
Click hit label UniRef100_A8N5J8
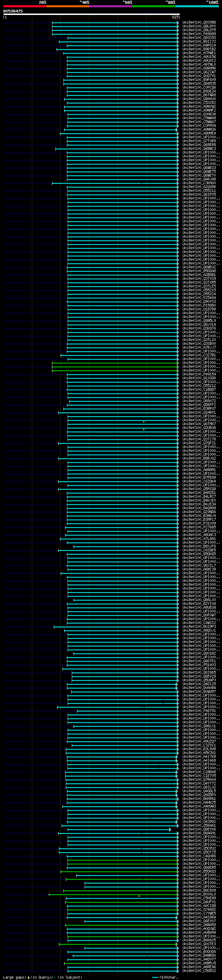(199, 963)
